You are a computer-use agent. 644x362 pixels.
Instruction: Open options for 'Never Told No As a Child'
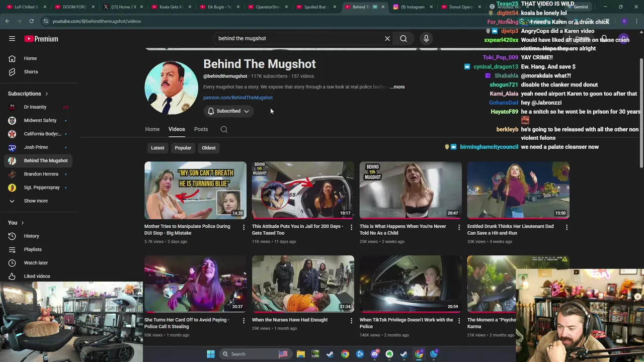click(459, 227)
